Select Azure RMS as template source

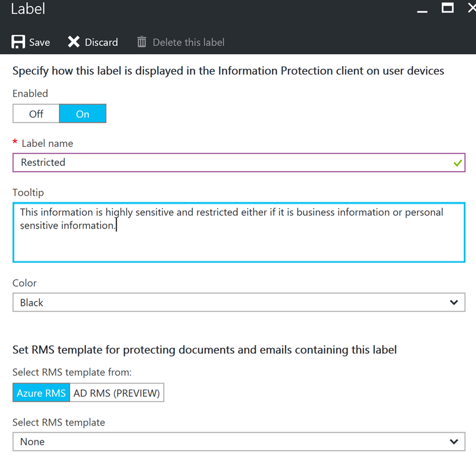(41, 393)
